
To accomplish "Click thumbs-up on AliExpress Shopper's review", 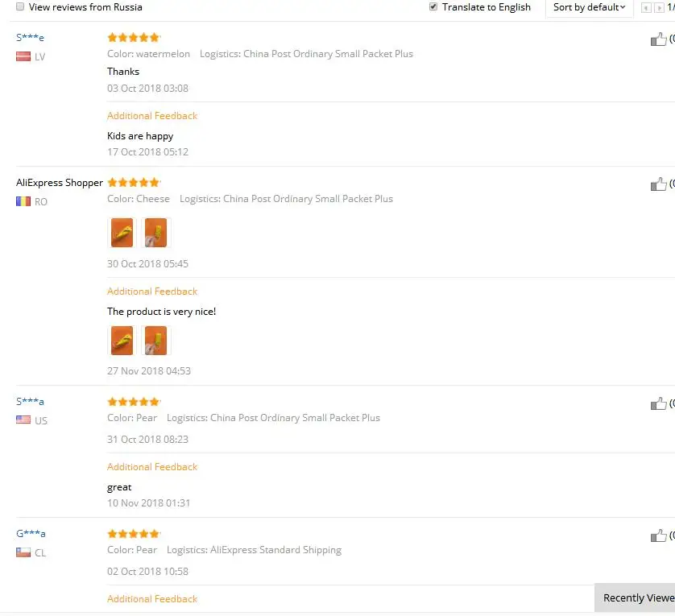I will pyautogui.click(x=658, y=184).
